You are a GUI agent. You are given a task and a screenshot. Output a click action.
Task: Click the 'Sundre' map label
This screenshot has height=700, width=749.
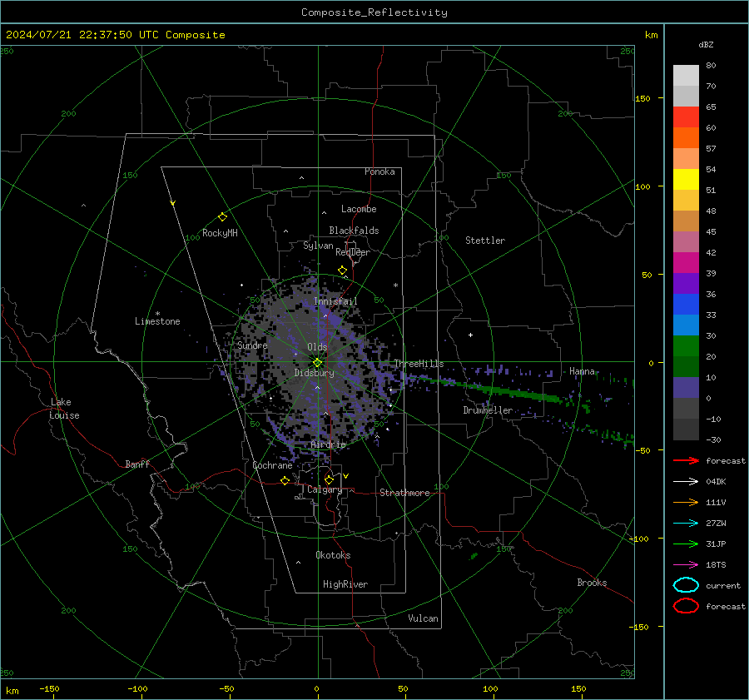[x=252, y=345]
